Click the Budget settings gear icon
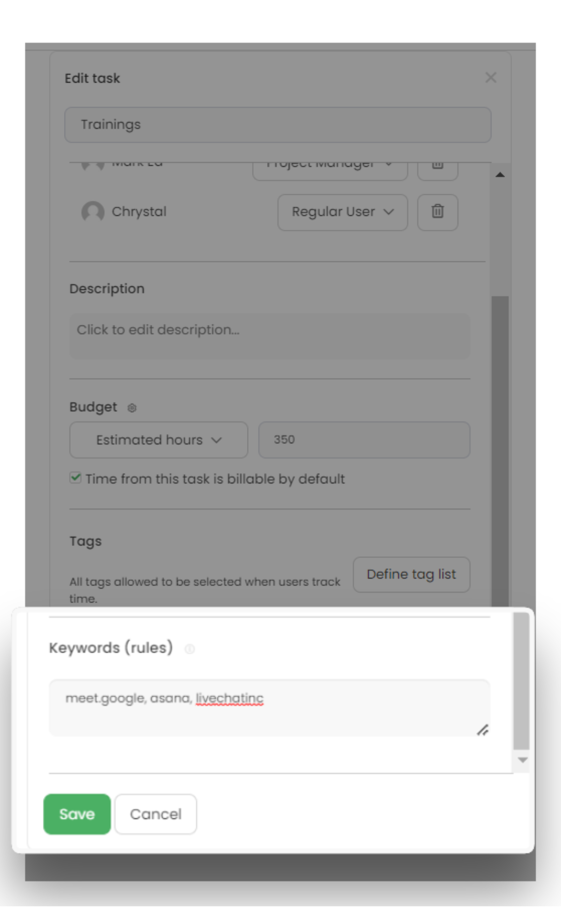The image size is (561, 924). [132, 408]
